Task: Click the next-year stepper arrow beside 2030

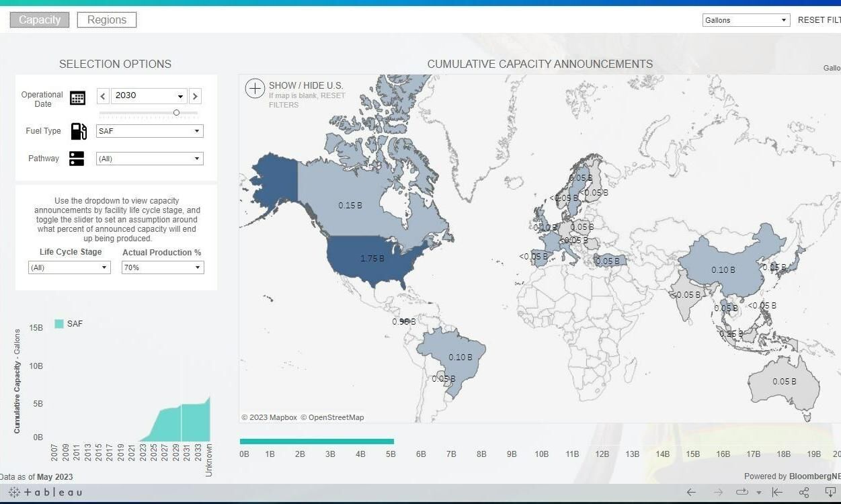Action: click(195, 95)
